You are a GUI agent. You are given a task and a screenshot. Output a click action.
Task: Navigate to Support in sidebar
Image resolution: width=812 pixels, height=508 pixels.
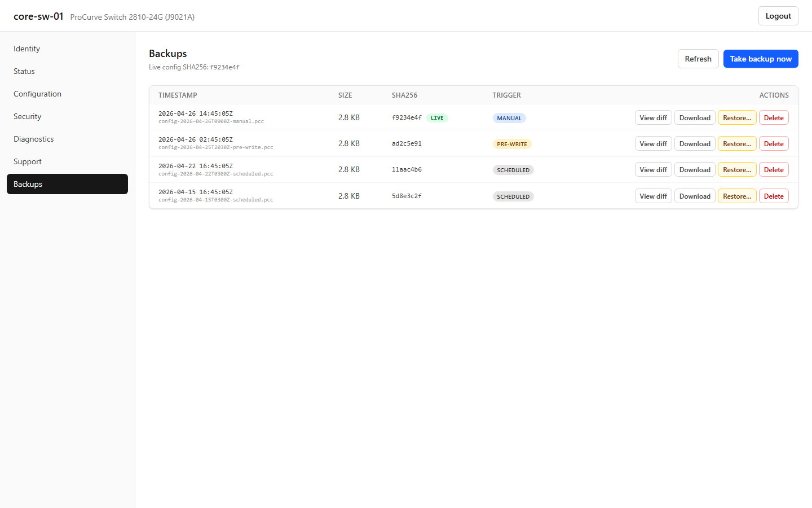67,161
